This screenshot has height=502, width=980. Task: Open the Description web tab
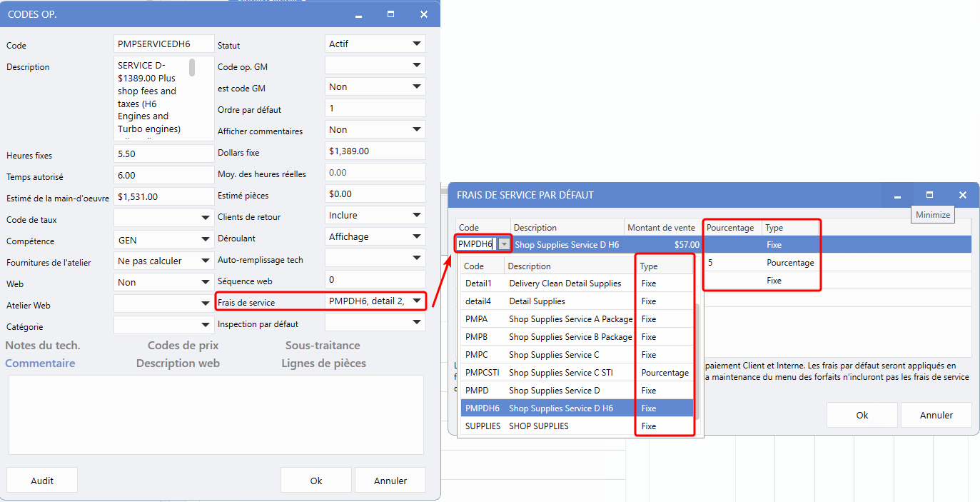tap(178, 363)
